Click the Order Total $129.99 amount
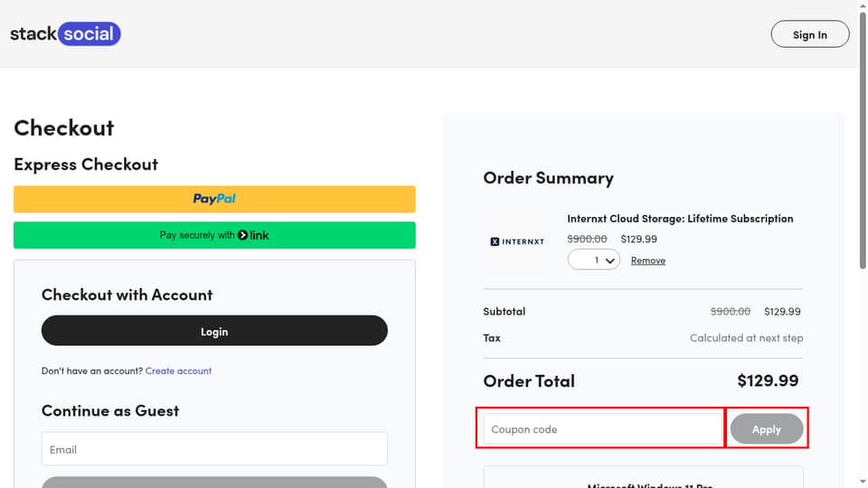868x488 pixels. pos(768,380)
